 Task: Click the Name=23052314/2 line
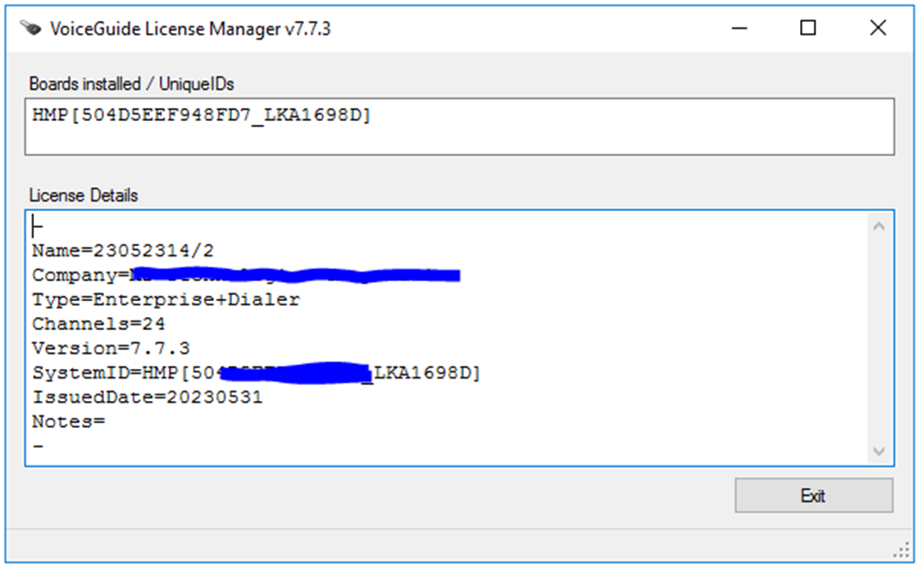click(x=122, y=251)
